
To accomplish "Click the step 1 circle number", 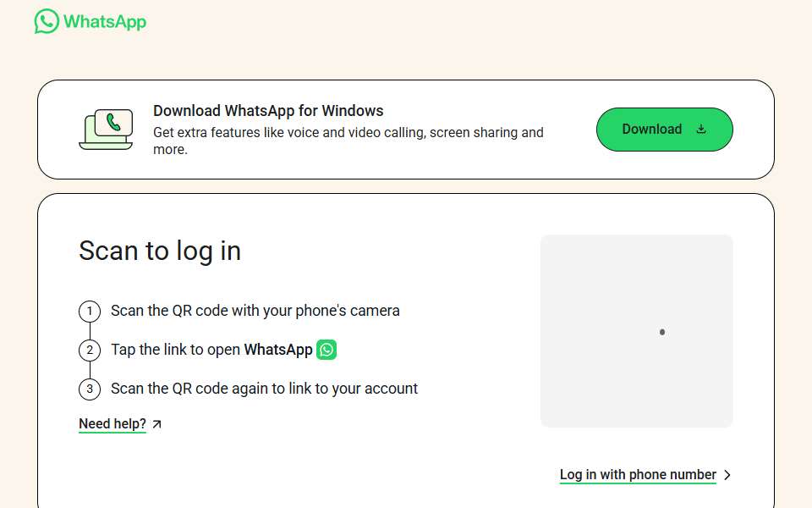I will 90,311.
